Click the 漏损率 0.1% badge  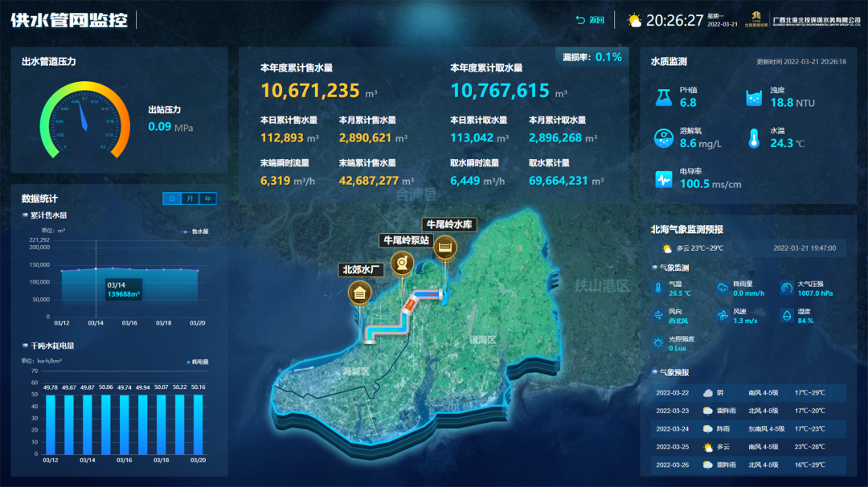(592, 57)
